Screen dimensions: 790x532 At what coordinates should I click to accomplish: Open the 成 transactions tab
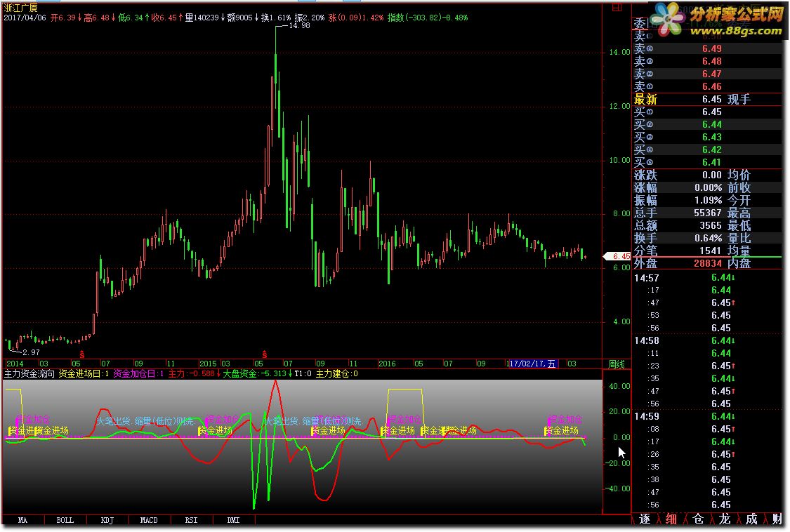751,519
